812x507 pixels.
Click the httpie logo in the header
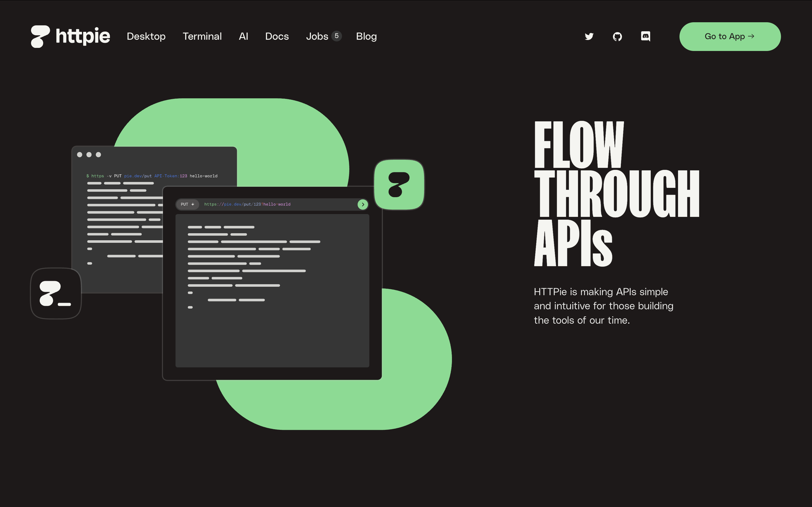pos(70,36)
